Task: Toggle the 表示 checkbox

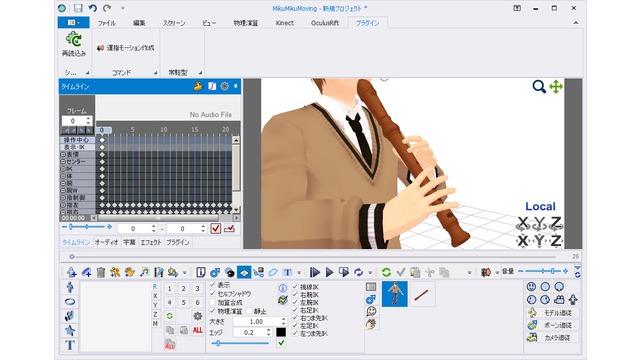Action: point(212,284)
